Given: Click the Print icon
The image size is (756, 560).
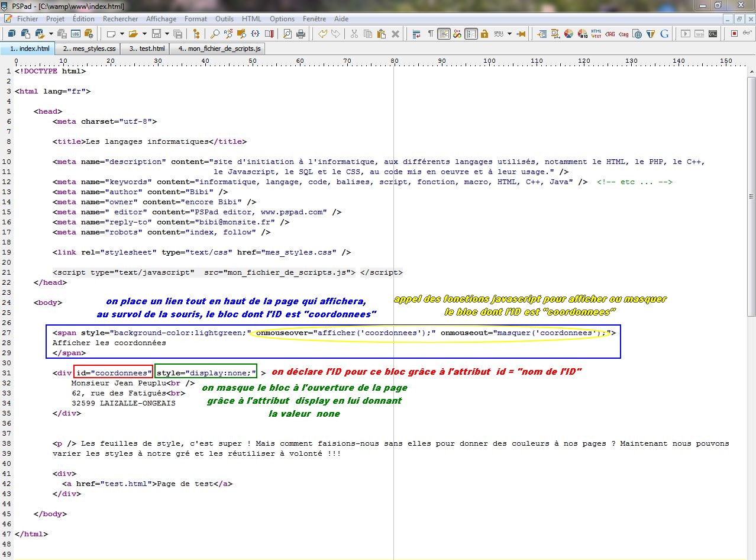Looking at the screenshot, I should [301, 34].
